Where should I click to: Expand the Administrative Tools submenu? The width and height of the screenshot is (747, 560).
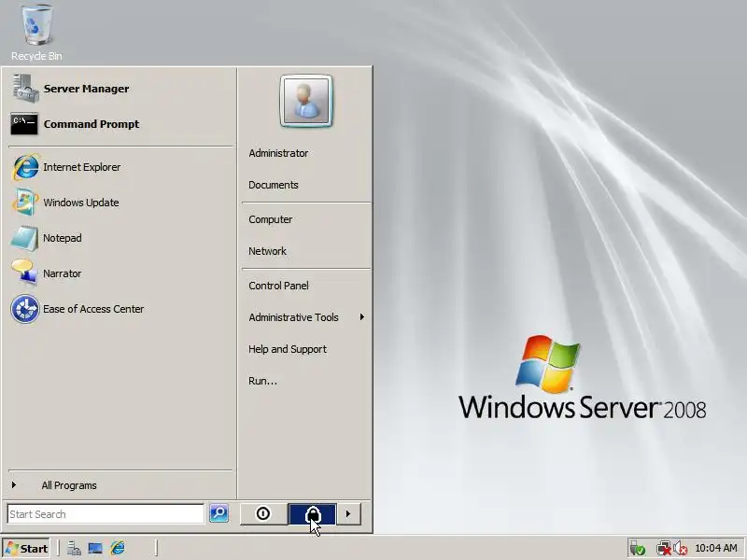306,317
